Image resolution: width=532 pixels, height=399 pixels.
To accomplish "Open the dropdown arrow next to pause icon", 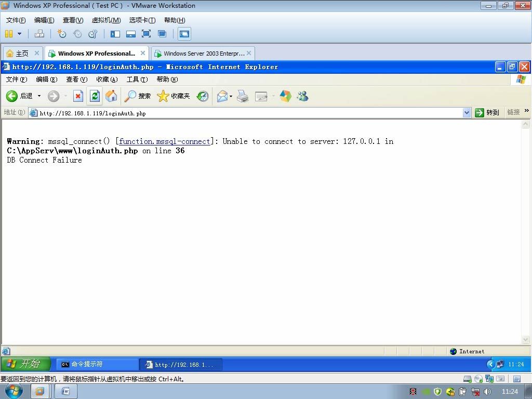I will click(x=19, y=34).
